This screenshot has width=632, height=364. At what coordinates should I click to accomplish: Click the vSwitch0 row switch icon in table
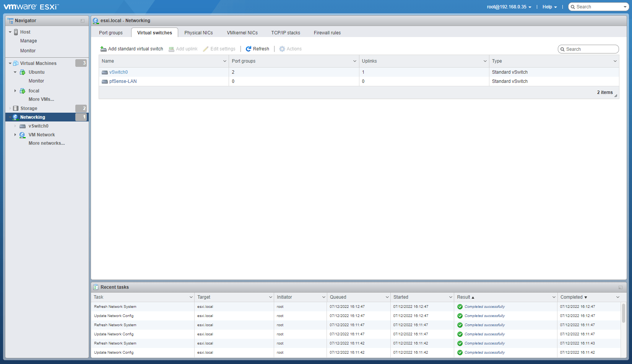click(x=105, y=72)
